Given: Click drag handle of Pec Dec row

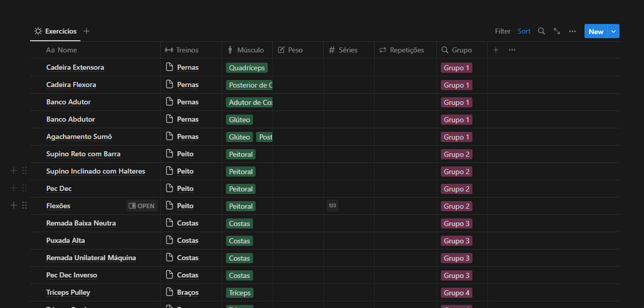Looking at the screenshot, I should click(24, 188).
